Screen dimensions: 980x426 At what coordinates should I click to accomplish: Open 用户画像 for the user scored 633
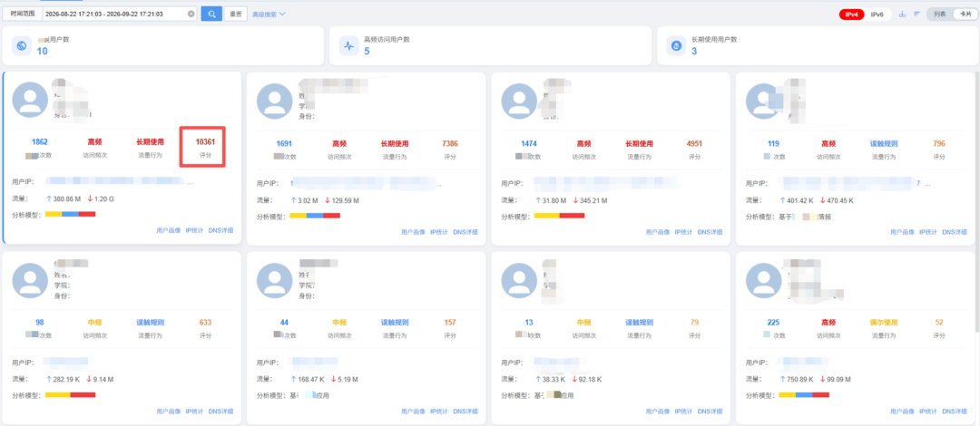click(x=168, y=411)
